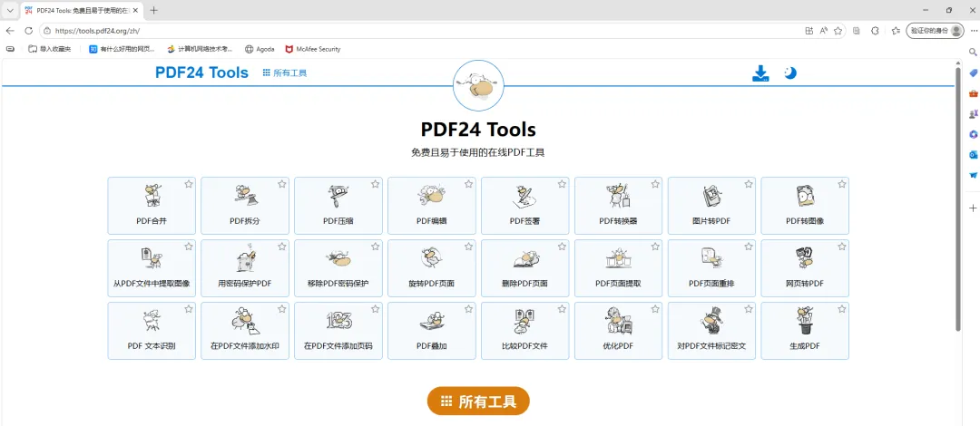The width and height of the screenshot is (980, 426).
Task: Click the 验证你的身份 profile button
Action: click(x=935, y=31)
